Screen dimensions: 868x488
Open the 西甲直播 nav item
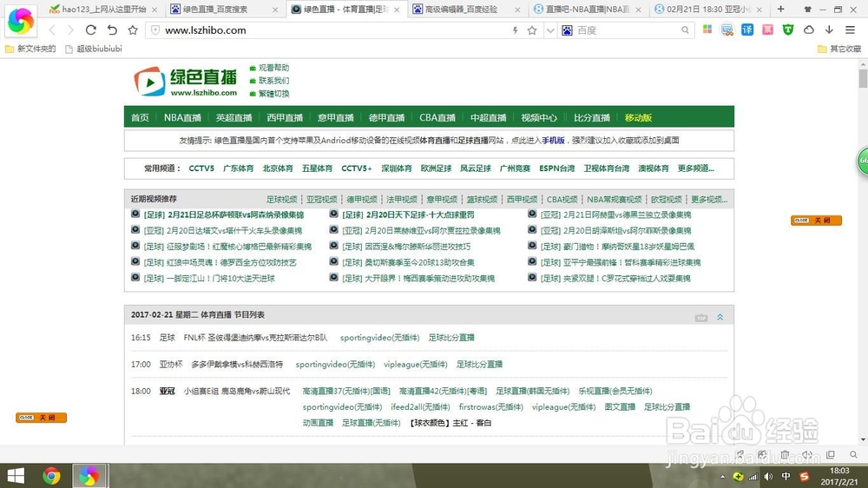pyautogui.click(x=285, y=117)
